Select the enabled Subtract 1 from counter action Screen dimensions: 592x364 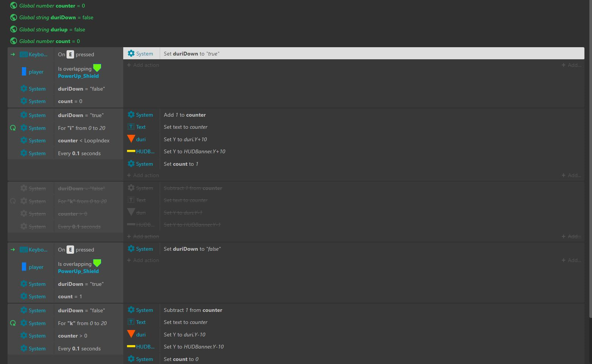[x=372, y=310]
